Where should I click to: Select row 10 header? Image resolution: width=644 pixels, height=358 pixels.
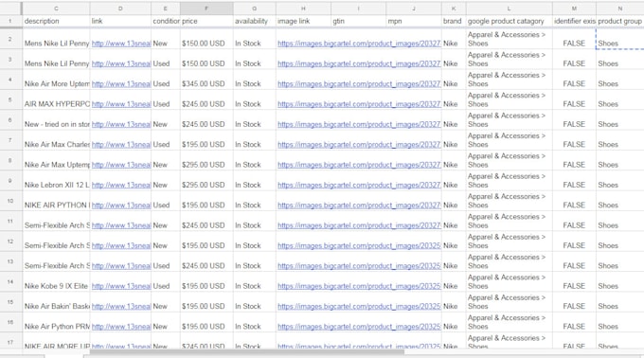pyautogui.click(x=10, y=201)
